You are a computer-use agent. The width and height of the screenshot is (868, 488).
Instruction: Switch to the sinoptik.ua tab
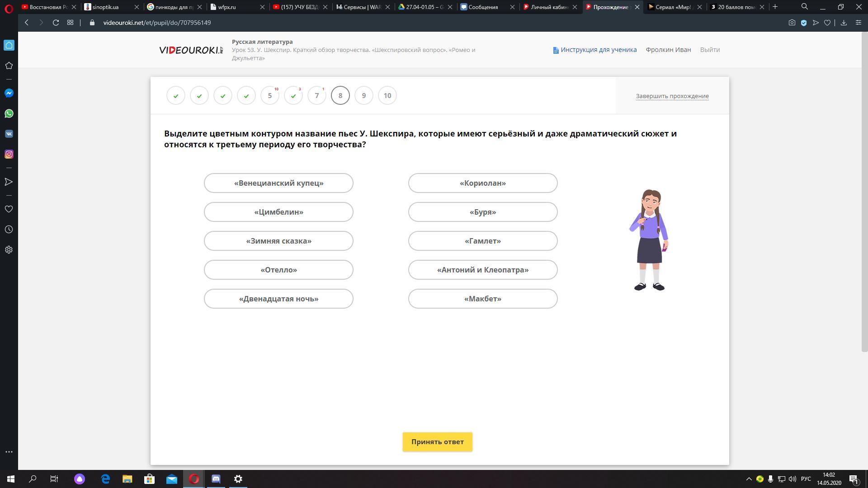pos(105,7)
